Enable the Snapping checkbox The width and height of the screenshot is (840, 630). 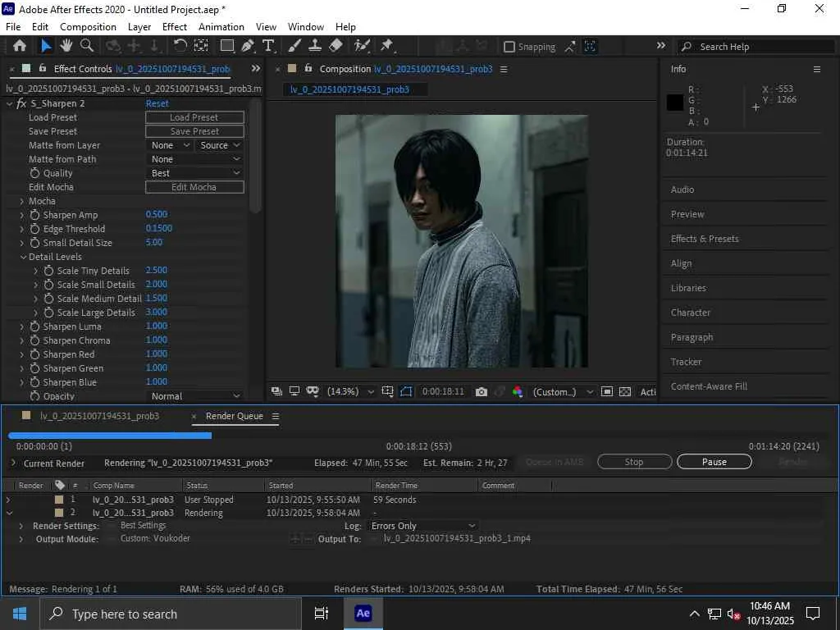pyautogui.click(x=509, y=47)
